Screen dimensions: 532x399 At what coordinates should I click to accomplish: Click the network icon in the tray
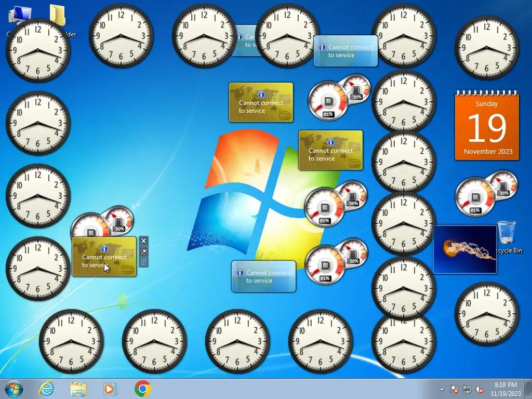tap(467, 389)
